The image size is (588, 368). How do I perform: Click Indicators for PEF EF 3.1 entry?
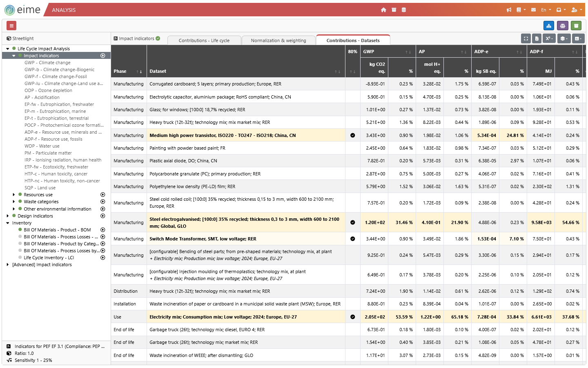pos(60,346)
